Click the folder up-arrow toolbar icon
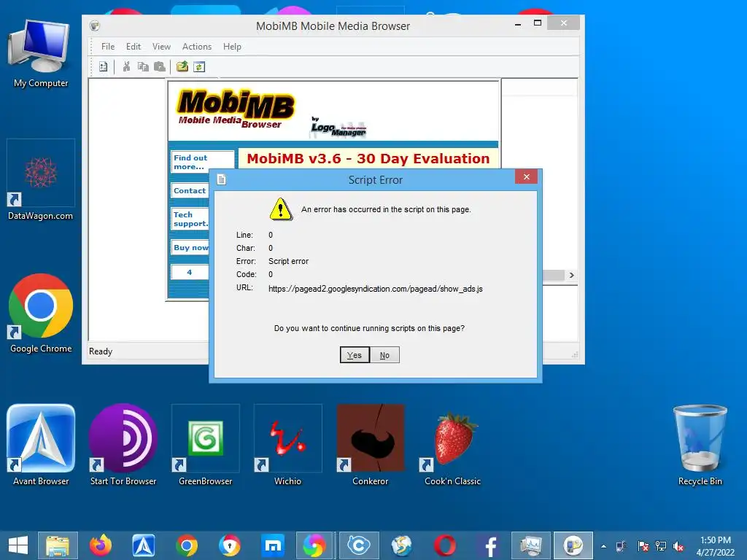This screenshot has height=560, width=747. tap(182, 66)
